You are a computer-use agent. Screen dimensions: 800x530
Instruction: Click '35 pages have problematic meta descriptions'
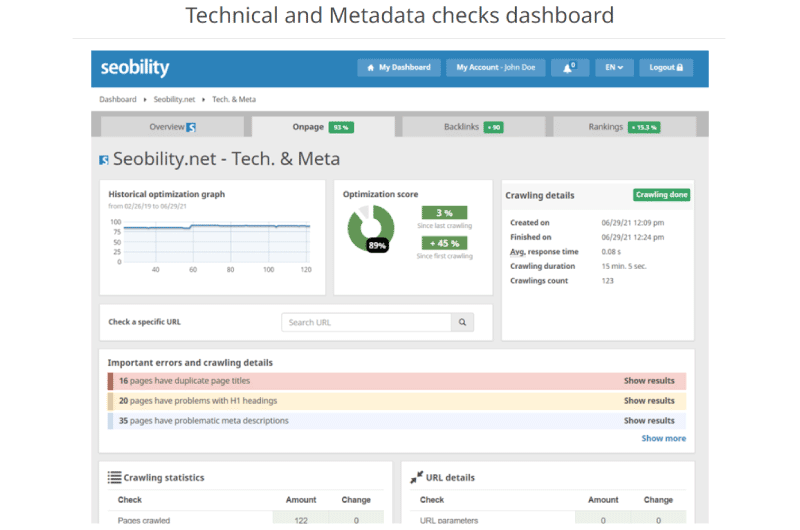coord(204,421)
